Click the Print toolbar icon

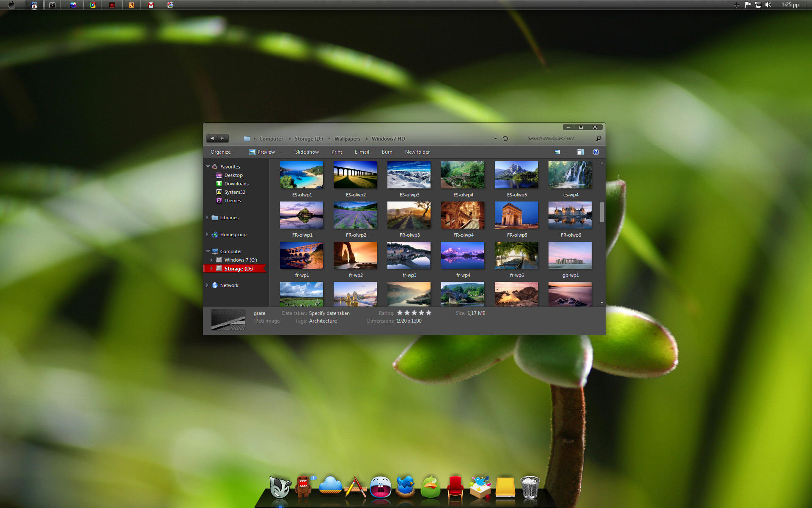pos(336,152)
